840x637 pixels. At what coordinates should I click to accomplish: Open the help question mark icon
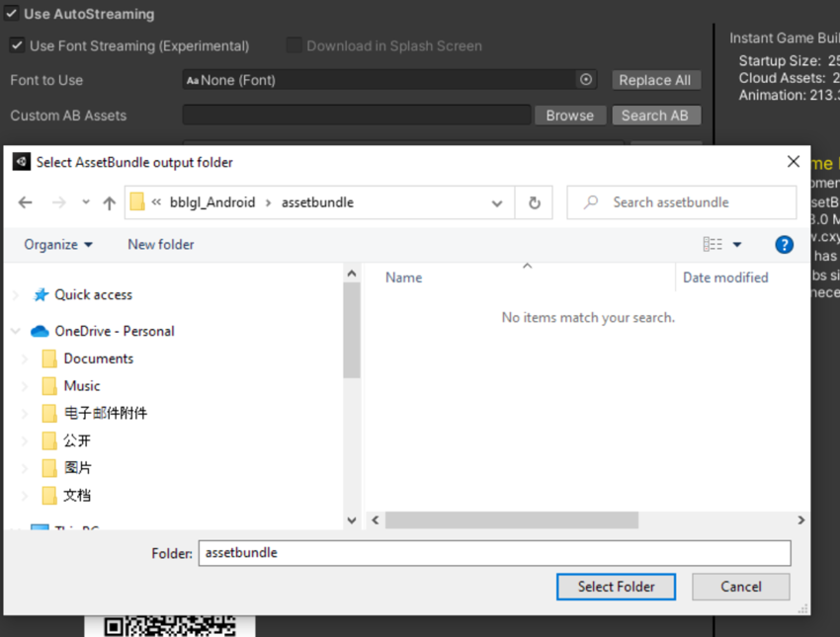click(784, 245)
